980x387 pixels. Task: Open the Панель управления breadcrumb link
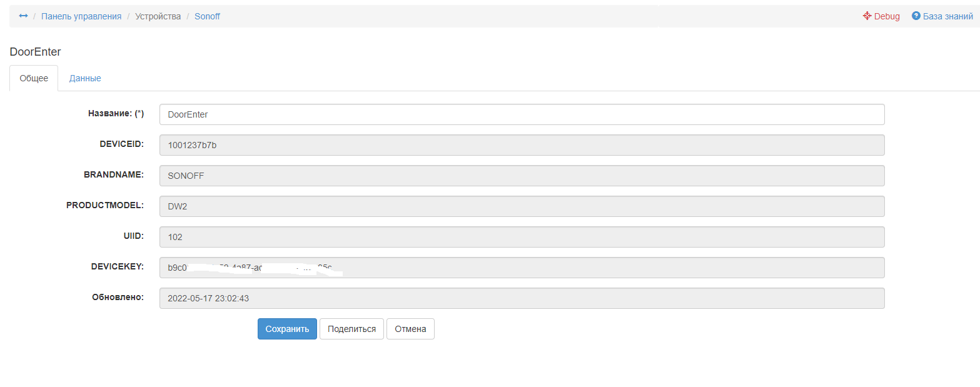(81, 16)
